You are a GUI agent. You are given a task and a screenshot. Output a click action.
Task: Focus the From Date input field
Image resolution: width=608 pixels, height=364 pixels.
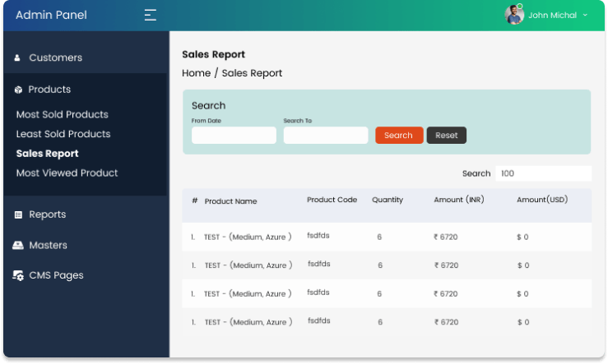[234, 135]
